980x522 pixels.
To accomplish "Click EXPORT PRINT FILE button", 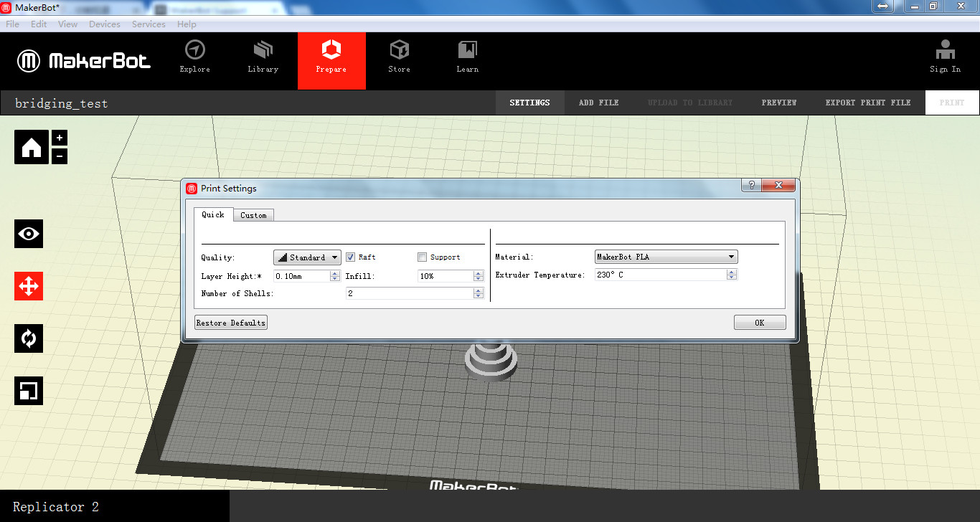I will point(868,103).
